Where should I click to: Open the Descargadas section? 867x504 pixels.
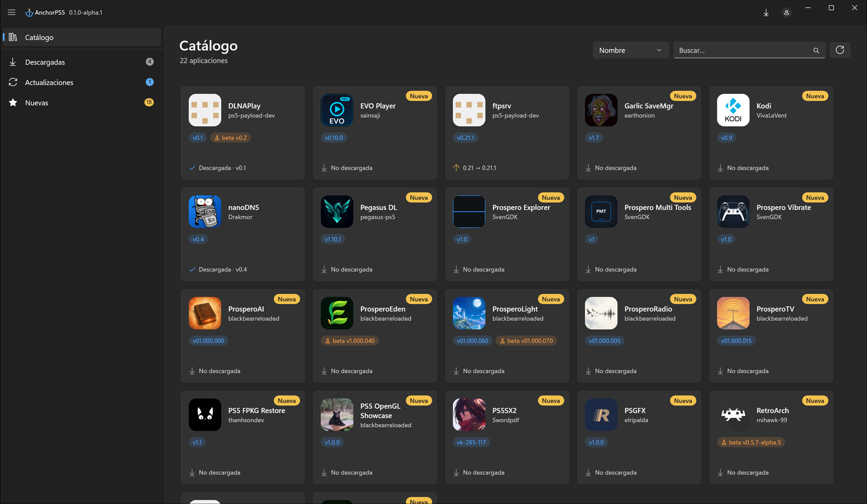(82, 62)
